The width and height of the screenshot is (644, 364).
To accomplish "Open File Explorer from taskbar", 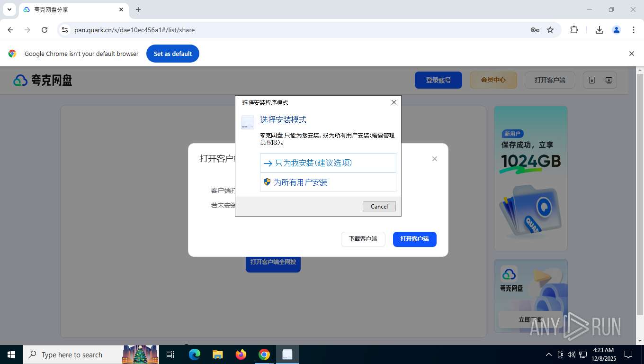I will [218, 355].
